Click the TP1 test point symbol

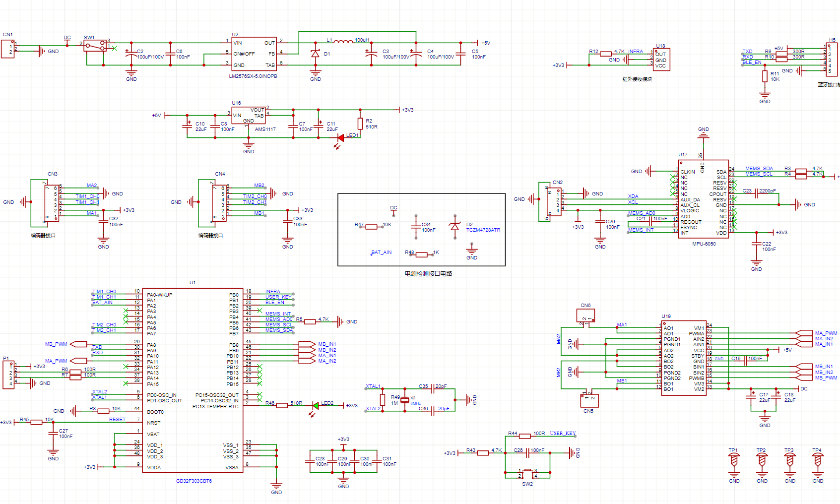(734, 461)
